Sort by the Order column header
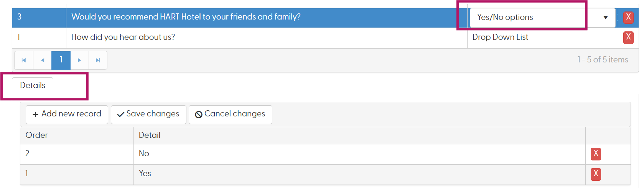 pyautogui.click(x=36, y=135)
